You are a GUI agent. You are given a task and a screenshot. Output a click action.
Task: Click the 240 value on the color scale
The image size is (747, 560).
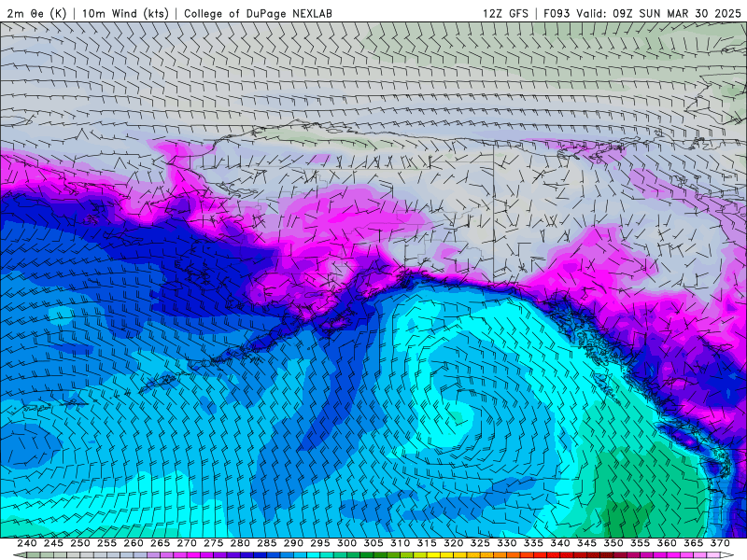[27, 543]
